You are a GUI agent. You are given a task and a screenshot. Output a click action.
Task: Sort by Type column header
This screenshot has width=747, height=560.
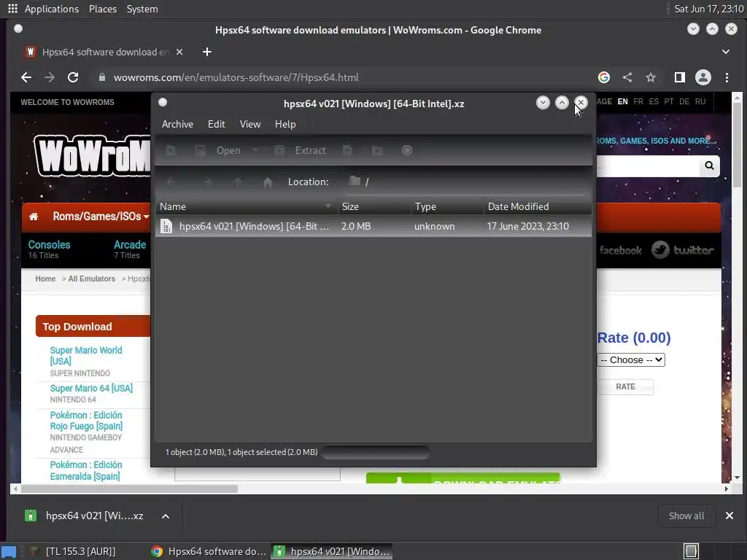(x=447, y=206)
